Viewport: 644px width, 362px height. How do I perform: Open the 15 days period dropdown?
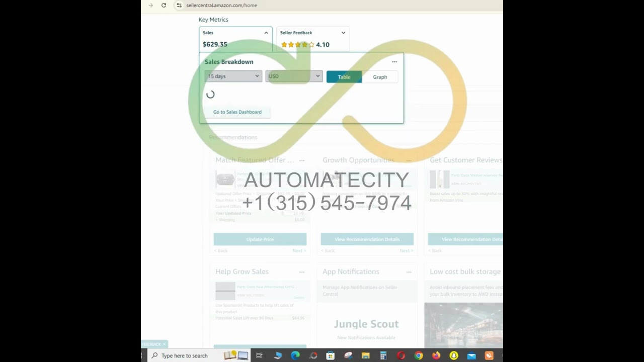tap(233, 76)
